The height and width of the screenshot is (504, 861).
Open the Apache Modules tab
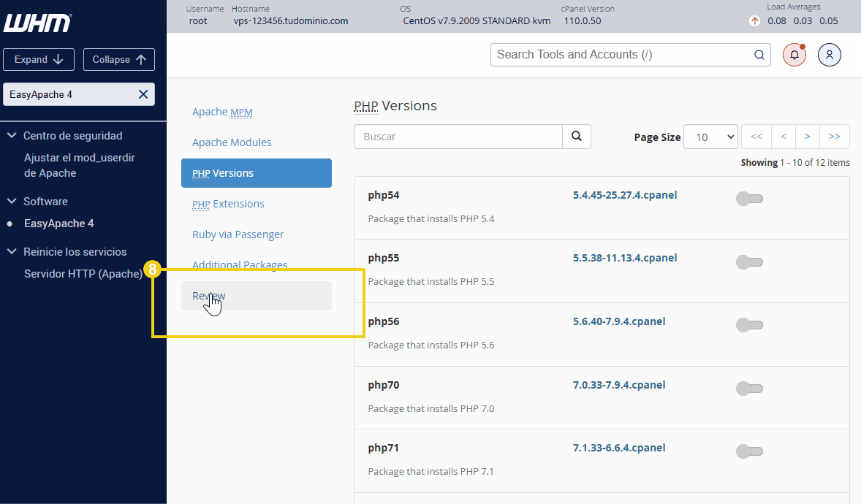point(232,142)
